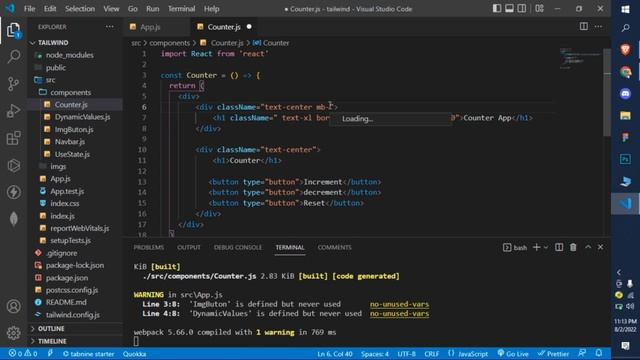The height and width of the screenshot is (360, 640).
Task: Click no-unused-vars link for DynamicValues
Action: [399, 314]
